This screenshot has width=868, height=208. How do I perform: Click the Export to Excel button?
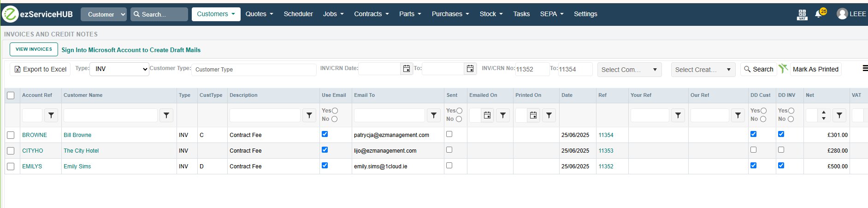40,69
